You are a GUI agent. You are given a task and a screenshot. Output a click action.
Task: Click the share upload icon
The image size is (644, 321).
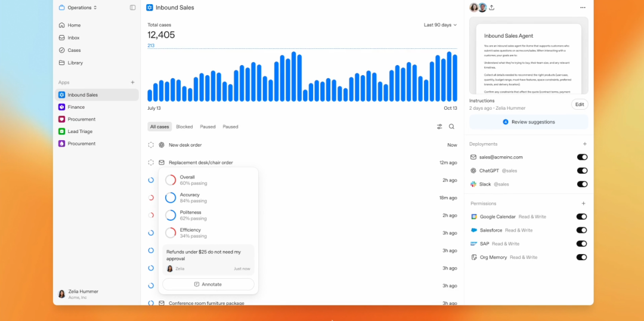point(491,7)
